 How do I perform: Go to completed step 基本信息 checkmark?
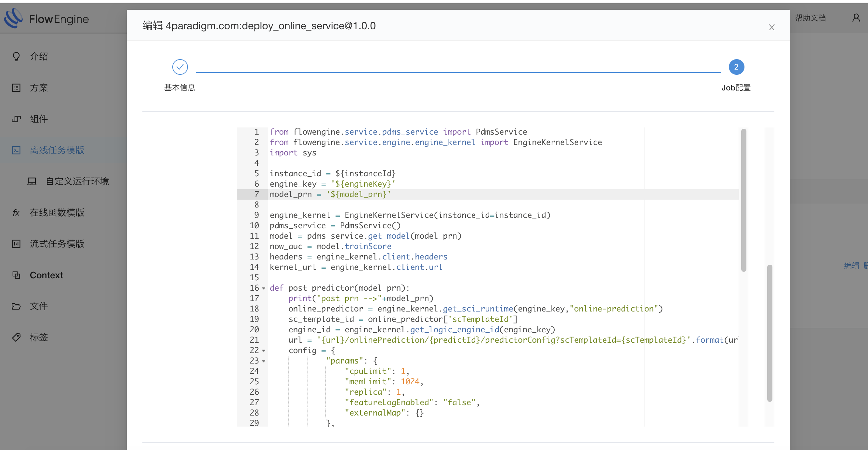[x=180, y=67]
